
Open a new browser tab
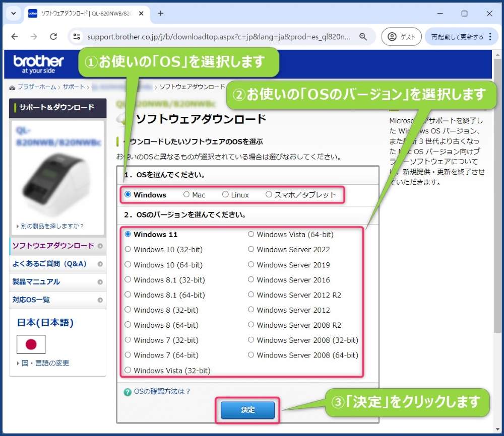coord(161,13)
